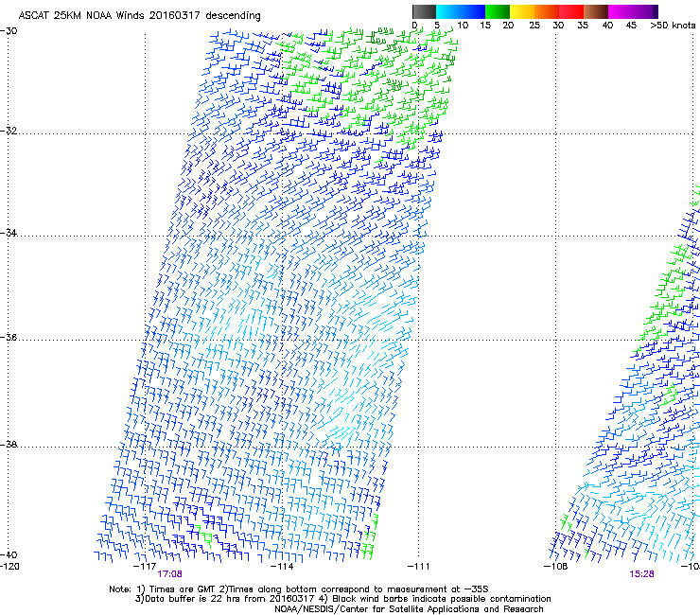
Task: Click the NOAA/NESDIS credit line
Action: click(x=409, y=608)
